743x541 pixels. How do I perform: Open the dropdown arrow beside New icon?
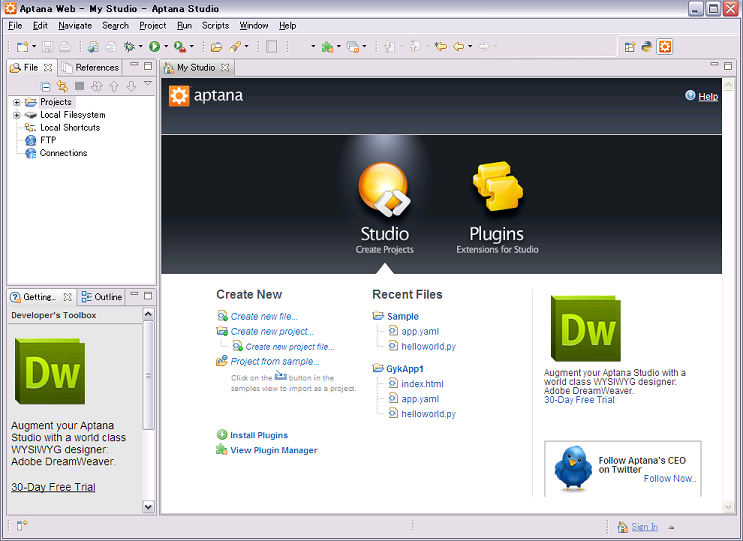tap(34, 46)
